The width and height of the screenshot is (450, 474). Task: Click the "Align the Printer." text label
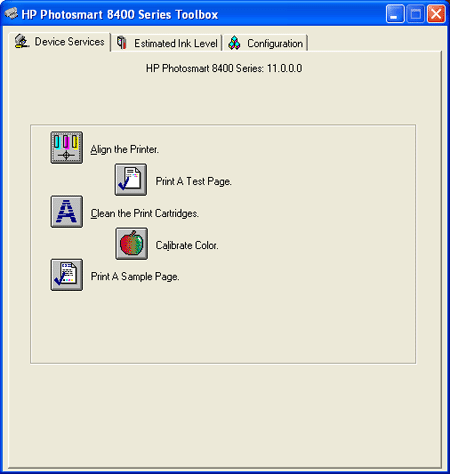coord(125,149)
